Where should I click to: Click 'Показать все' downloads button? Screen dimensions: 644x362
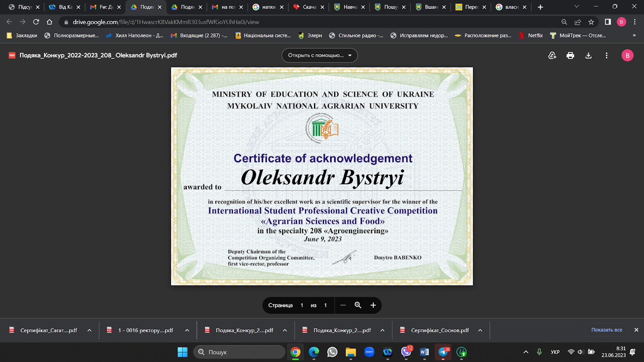pos(607,330)
